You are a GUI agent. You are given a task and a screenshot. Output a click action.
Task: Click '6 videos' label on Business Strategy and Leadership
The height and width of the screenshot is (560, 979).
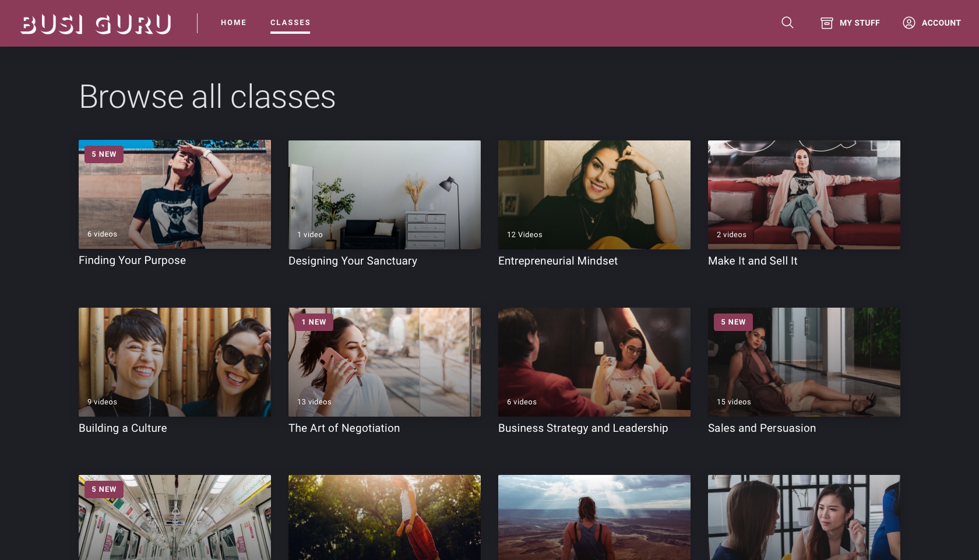(x=522, y=402)
